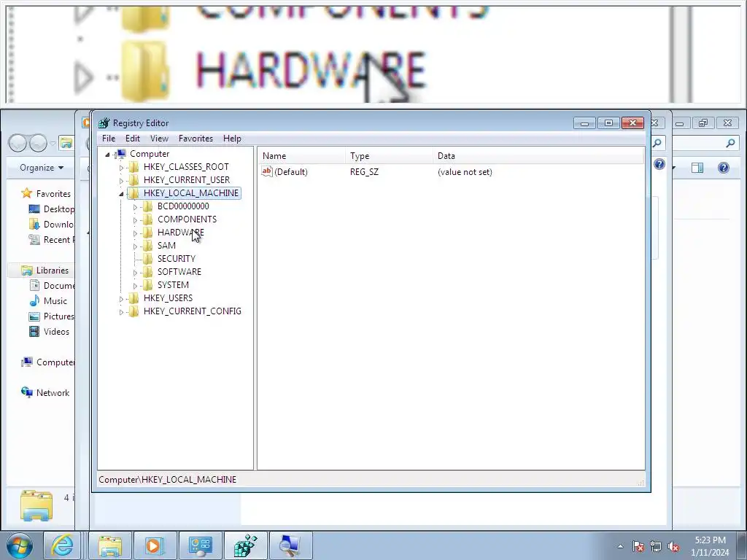Viewport: 747px width, 560px height.
Task: Select the (Default) value name
Action: click(x=290, y=172)
